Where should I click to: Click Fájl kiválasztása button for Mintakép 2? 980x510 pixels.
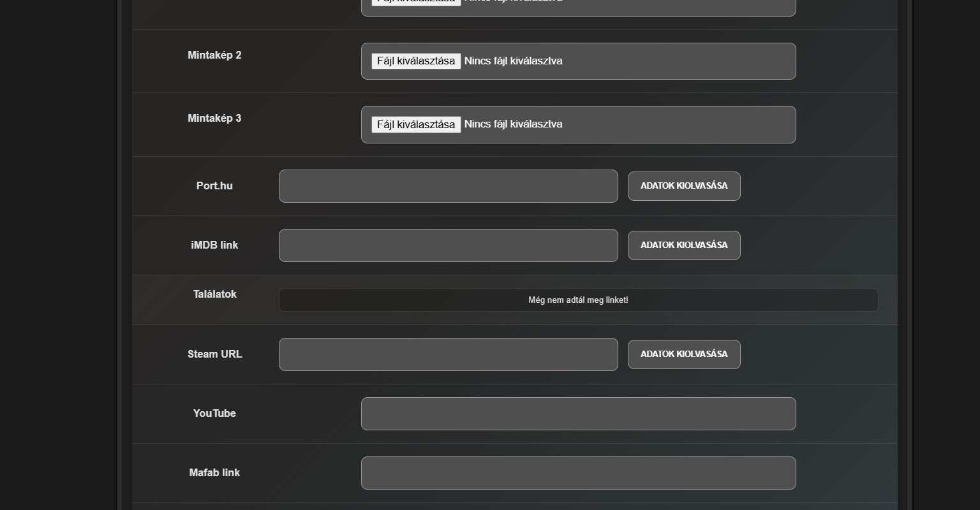pos(416,61)
